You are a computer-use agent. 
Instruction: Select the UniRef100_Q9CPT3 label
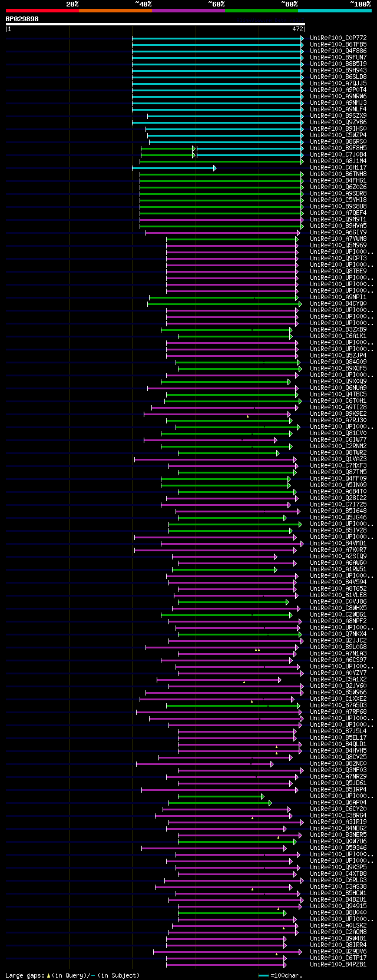click(338, 258)
